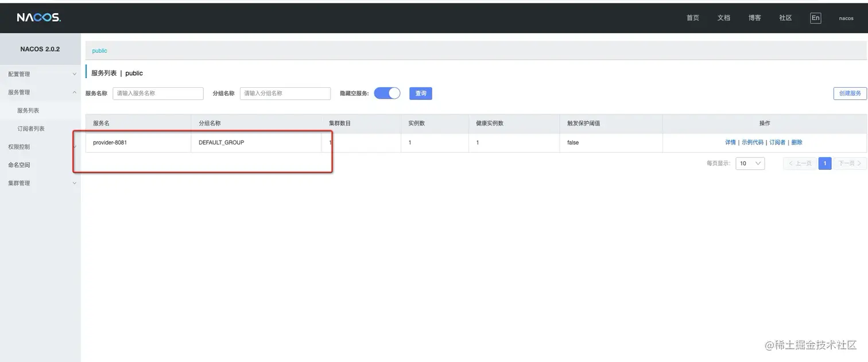The height and width of the screenshot is (362, 868).
Task: Open 命名空间 in the sidebar
Action: [x=19, y=165]
